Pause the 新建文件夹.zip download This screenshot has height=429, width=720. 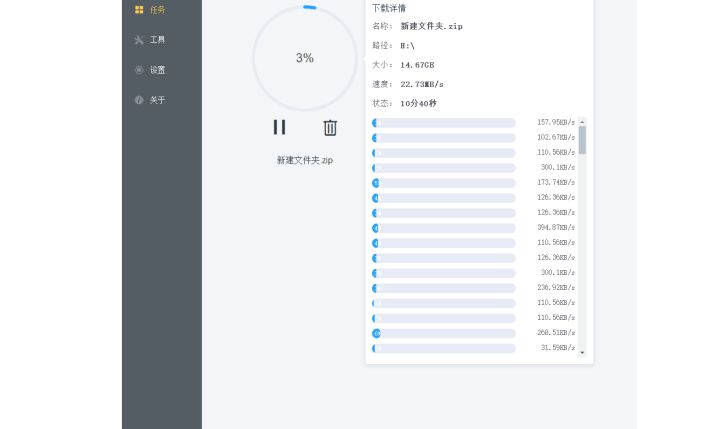[279, 127]
